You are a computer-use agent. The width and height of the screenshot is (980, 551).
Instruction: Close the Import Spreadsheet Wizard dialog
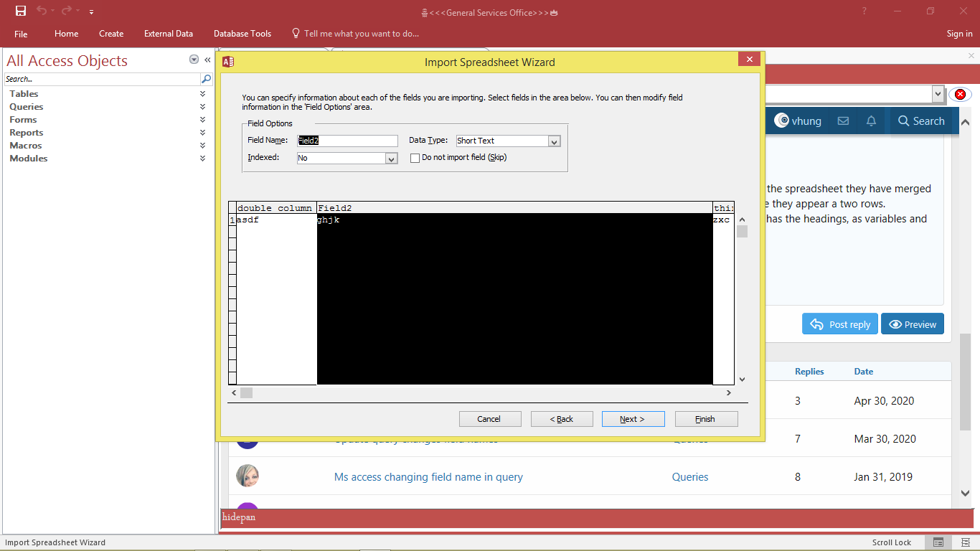pyautogui.click(x=749, y=60)
